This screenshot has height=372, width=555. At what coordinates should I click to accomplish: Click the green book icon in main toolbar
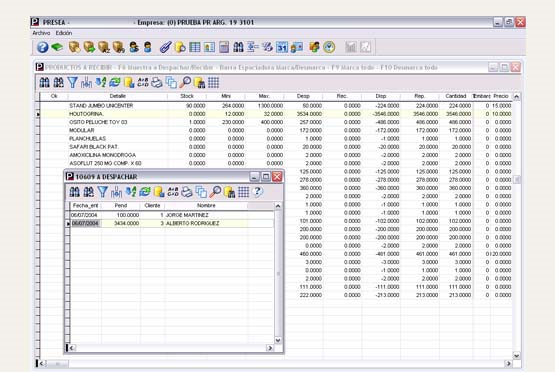coord(57,47)
